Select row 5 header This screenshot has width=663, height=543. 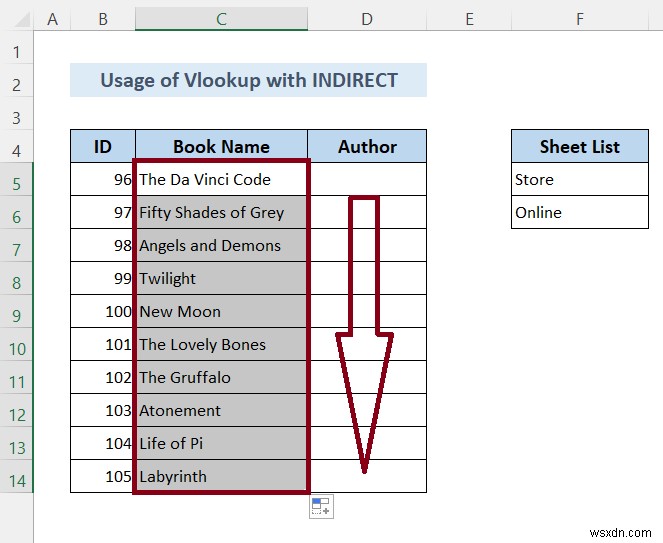(x=16, y=179)
